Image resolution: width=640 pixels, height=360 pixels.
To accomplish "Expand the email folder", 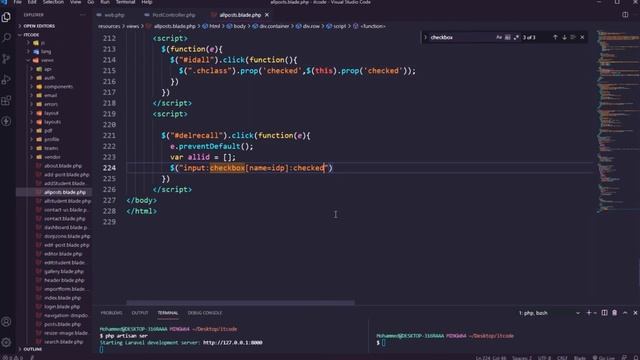I will point(51,95).
